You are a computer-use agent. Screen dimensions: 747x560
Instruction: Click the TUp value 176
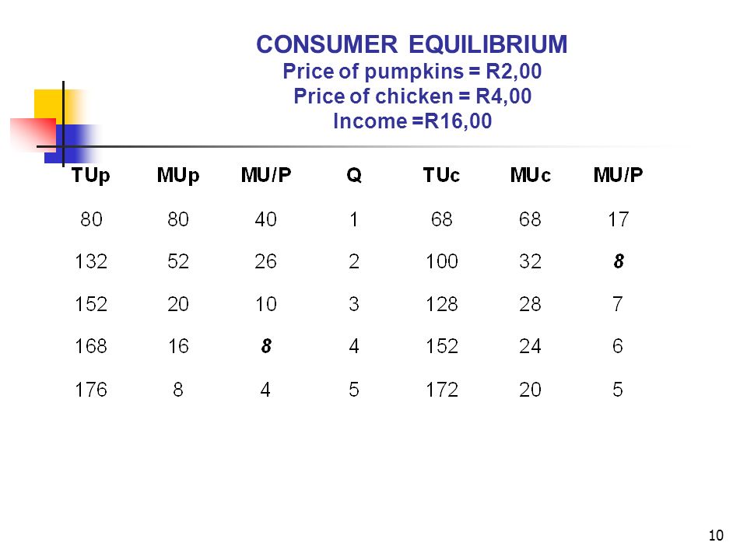point(91,390)
